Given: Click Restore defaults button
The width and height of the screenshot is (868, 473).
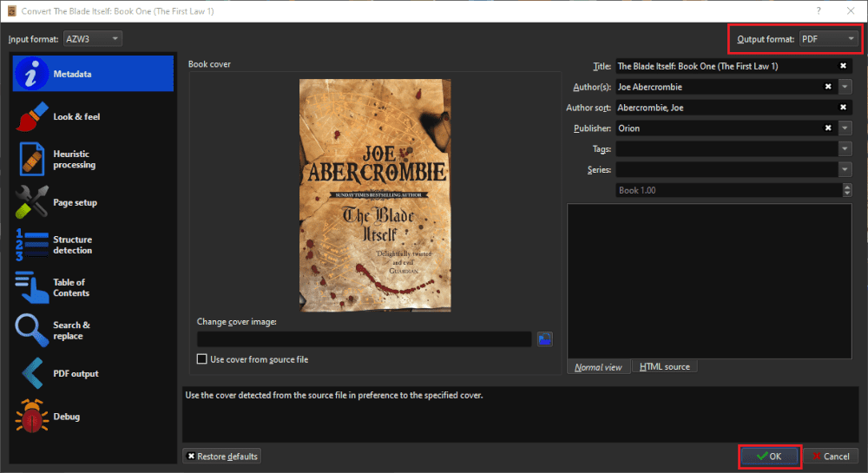Looking at the screenshot, I should pyautogui.click(x=222, y=457).
